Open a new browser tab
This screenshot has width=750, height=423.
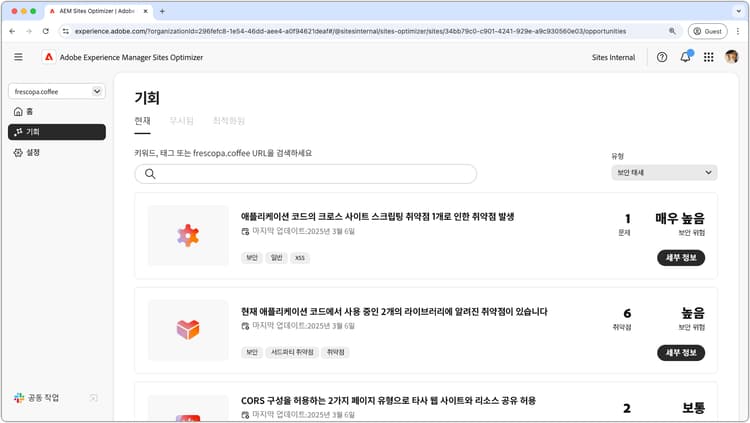coord(162,11)
